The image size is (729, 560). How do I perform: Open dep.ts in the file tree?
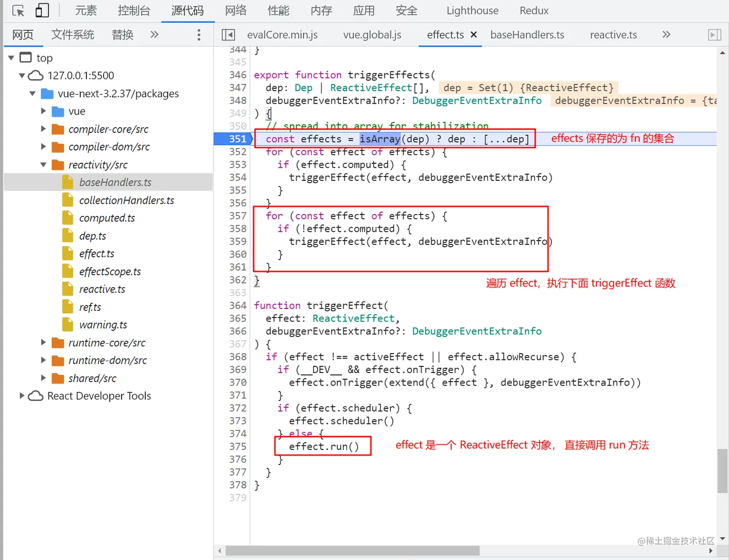click(x=93, y=236)
